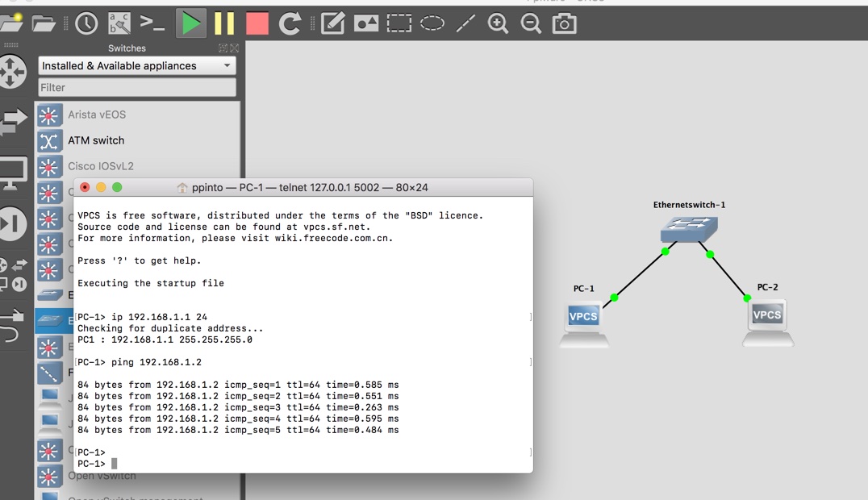Image resolution: width=868 pixels, height=500 pixels.
Task: Open the Installed & Available appliances dropdown
Action: click(136, 66)
